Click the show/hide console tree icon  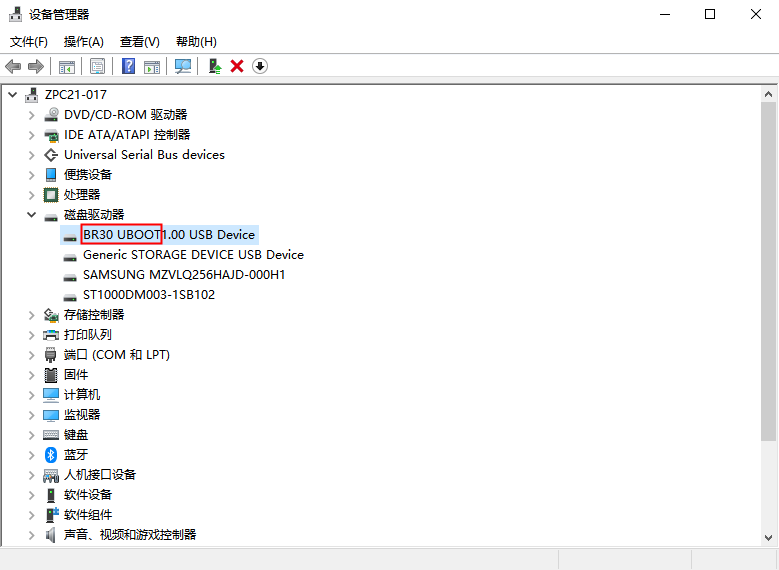tap(66, 66)
